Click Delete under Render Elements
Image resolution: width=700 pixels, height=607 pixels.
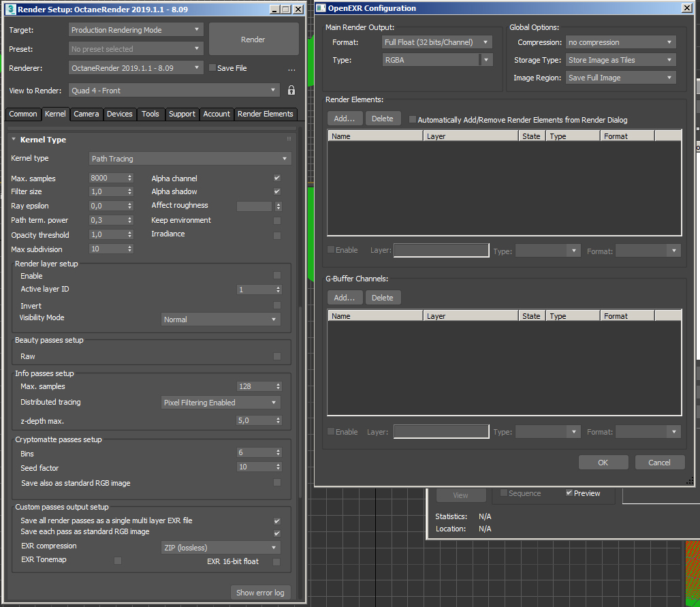point(383,119)
